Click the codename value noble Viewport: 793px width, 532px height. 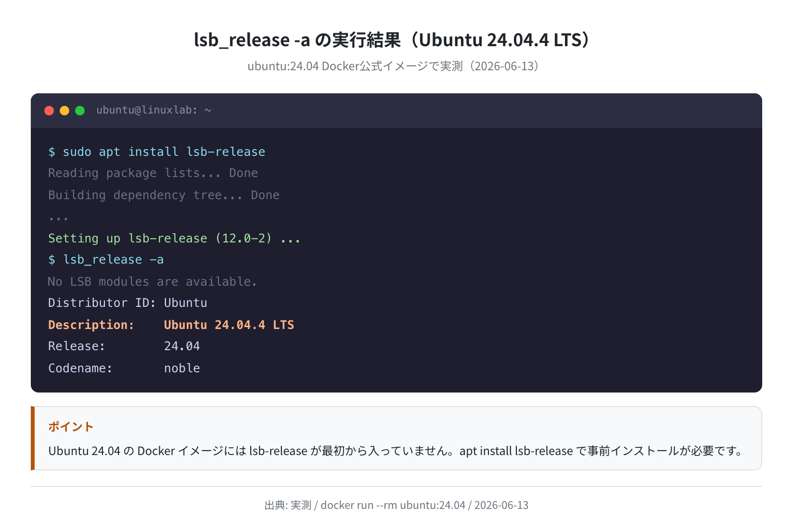[182, 368]
